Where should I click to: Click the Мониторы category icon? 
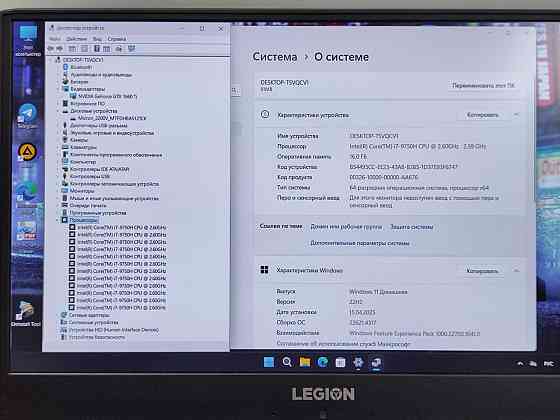tap(65, 191)
